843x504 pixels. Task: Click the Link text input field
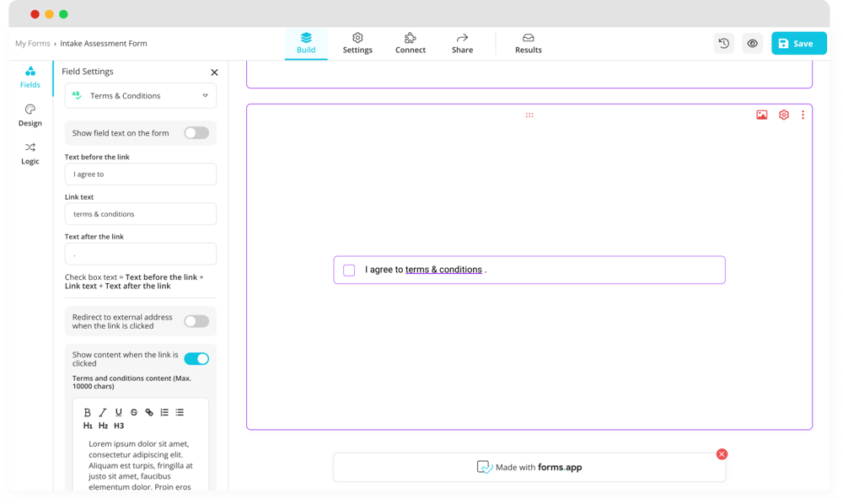point(141,214)
